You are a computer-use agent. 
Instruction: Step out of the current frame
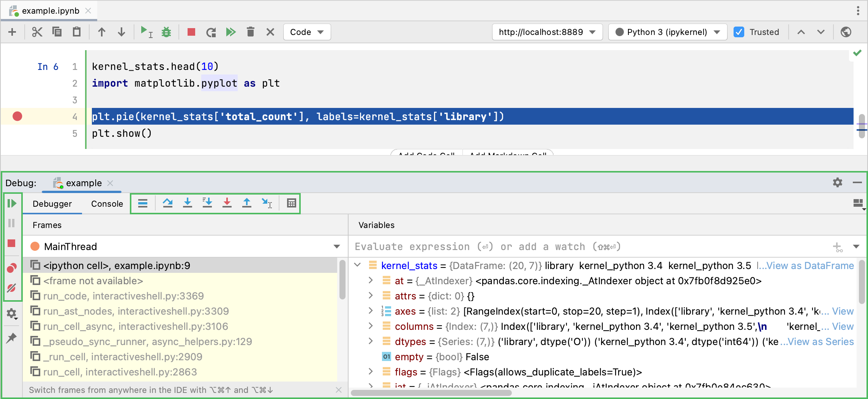(247, 203)
